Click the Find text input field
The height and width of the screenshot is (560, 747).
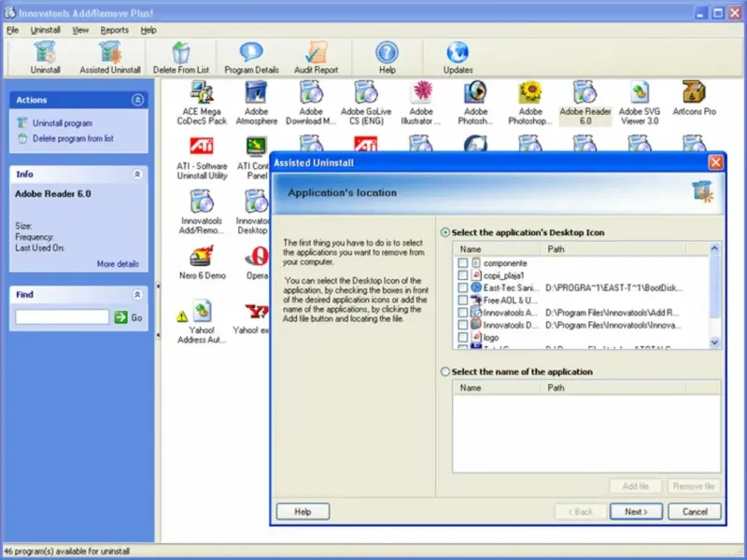click(63, 317)
